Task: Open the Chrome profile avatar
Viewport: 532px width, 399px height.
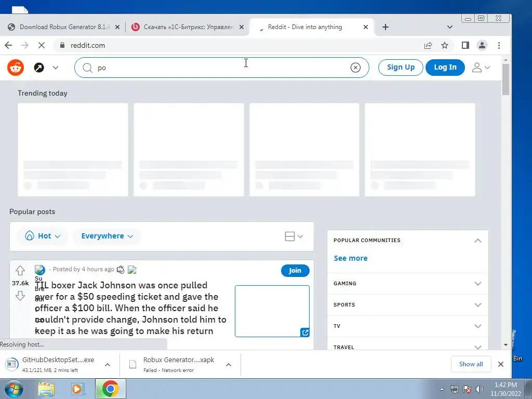Action: coord(482,45)
